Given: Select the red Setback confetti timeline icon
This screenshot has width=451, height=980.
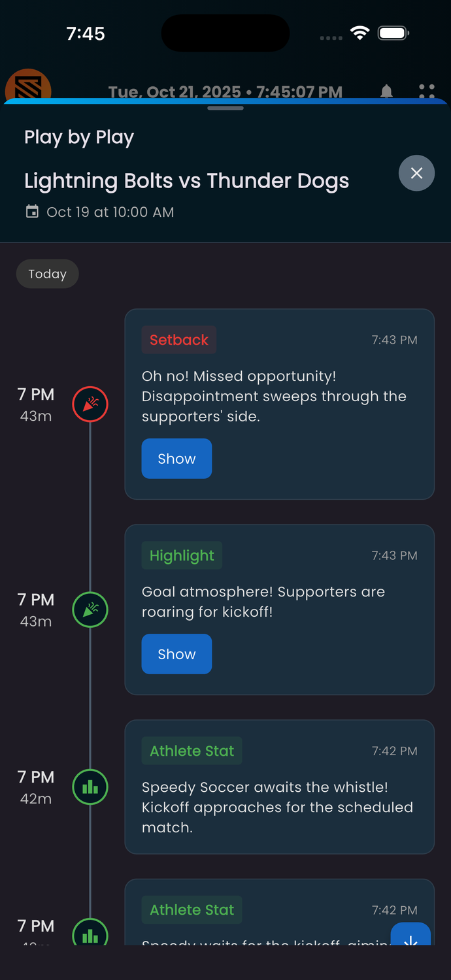Looking at the screenshot, I should click(x=90, y=404).
